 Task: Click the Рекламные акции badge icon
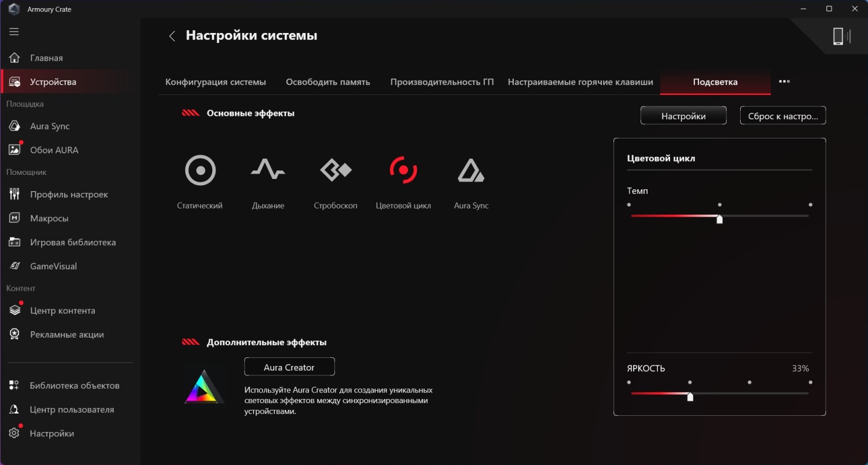click(15, 334)
